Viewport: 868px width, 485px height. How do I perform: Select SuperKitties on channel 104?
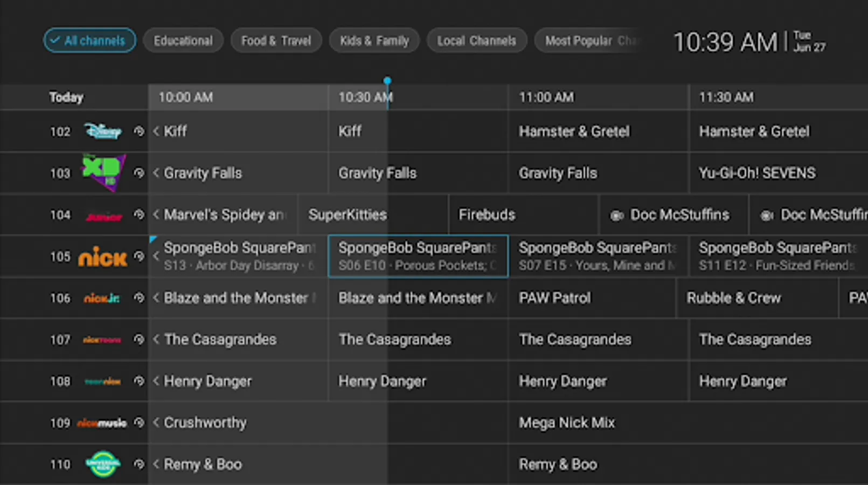pos(373,214)
